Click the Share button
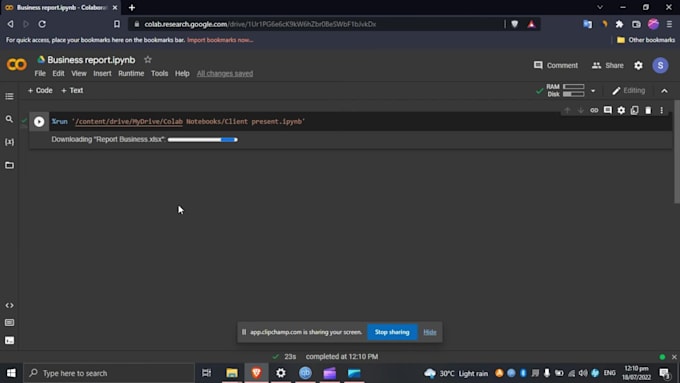This screenshot has height=383, width=680. pyautogui.click(x=608, y=65)
